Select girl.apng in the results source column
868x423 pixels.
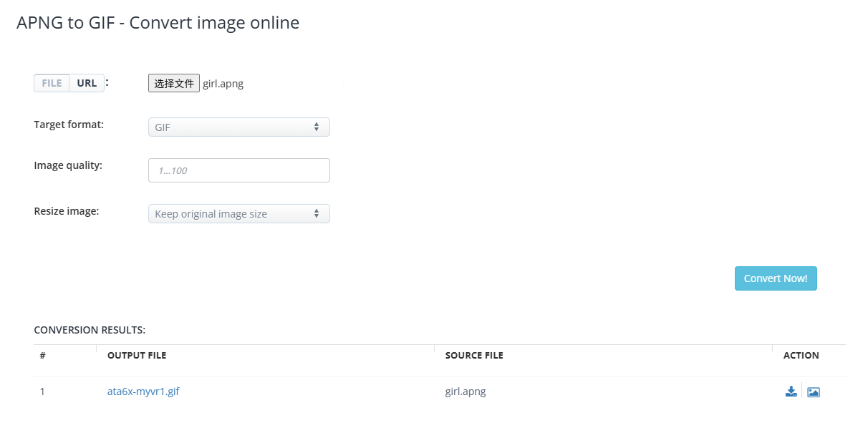pos(466,392)
